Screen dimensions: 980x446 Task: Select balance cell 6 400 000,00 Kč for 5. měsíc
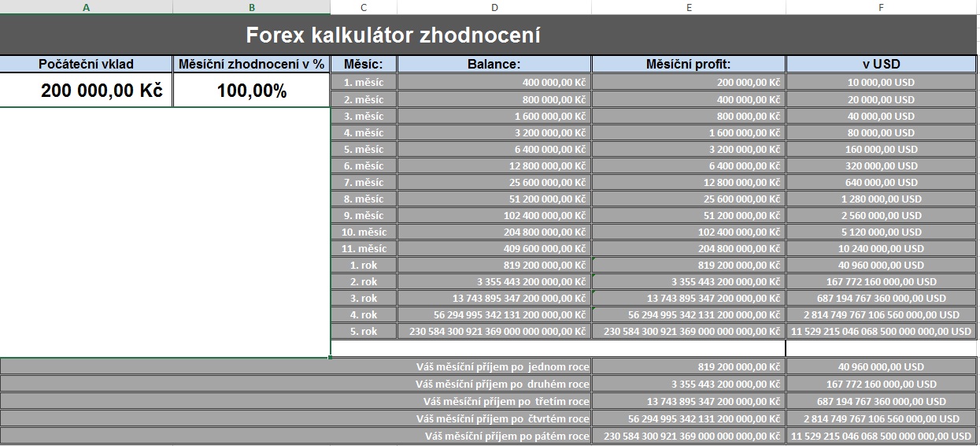(494, 149)
